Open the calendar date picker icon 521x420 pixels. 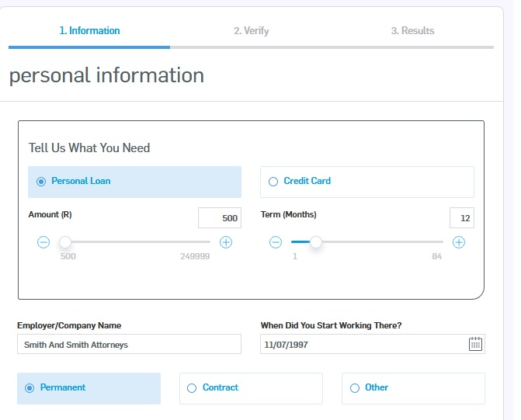475,344
